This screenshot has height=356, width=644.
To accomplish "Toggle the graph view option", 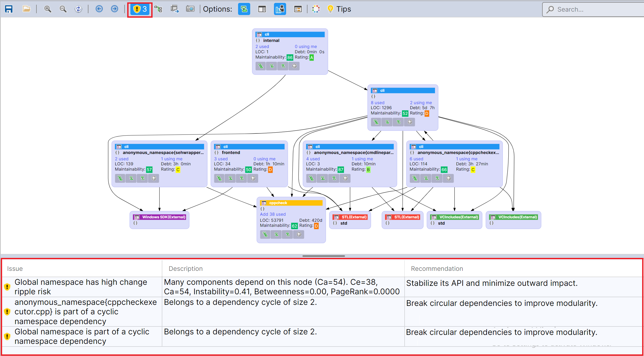I will (x=244, y=9).
